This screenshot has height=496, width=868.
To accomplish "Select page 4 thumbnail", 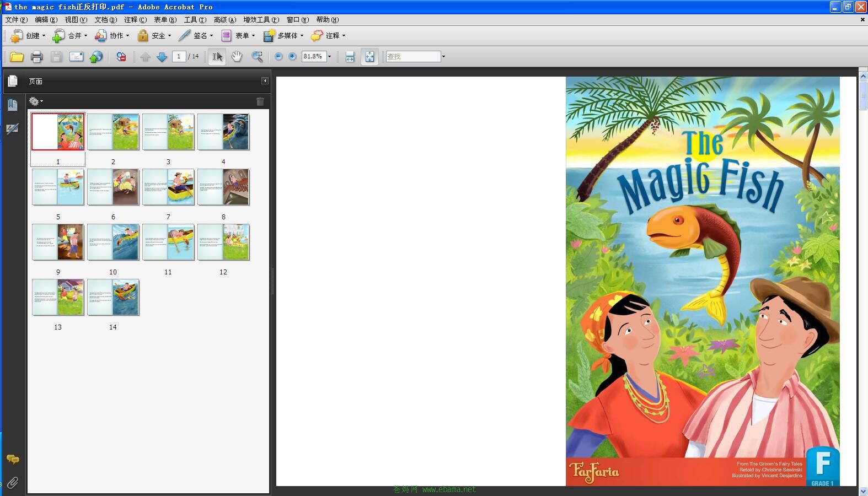I will click(223, 132).
